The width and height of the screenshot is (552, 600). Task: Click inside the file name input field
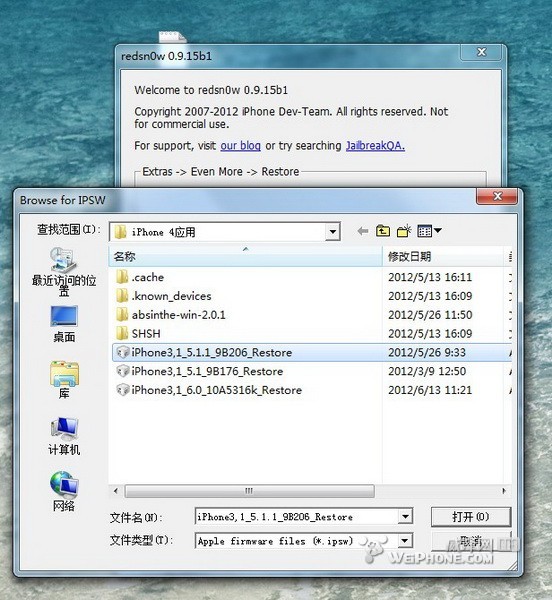(296, 517)
